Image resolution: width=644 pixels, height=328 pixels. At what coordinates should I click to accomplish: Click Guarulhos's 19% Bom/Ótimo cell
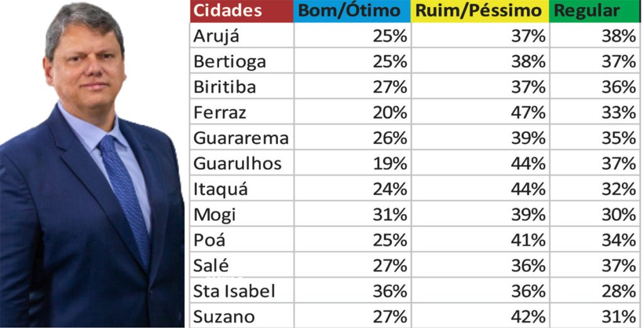352,163
